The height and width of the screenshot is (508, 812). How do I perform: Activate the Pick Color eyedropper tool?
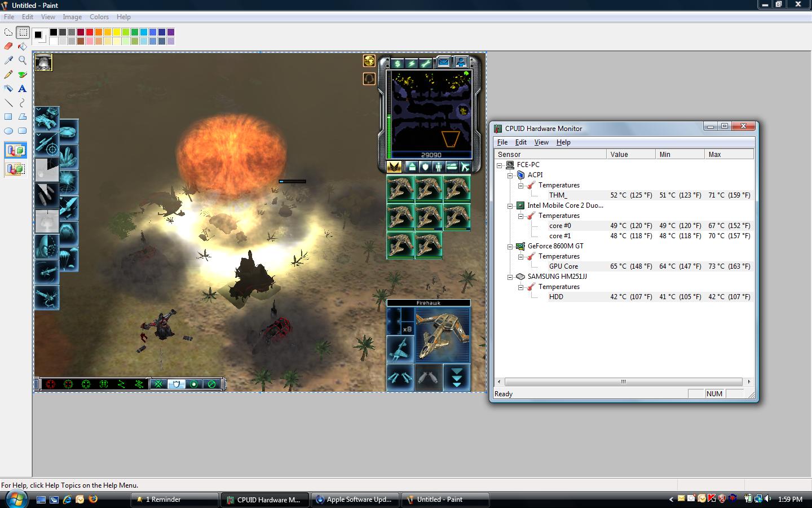click(8, 60)
